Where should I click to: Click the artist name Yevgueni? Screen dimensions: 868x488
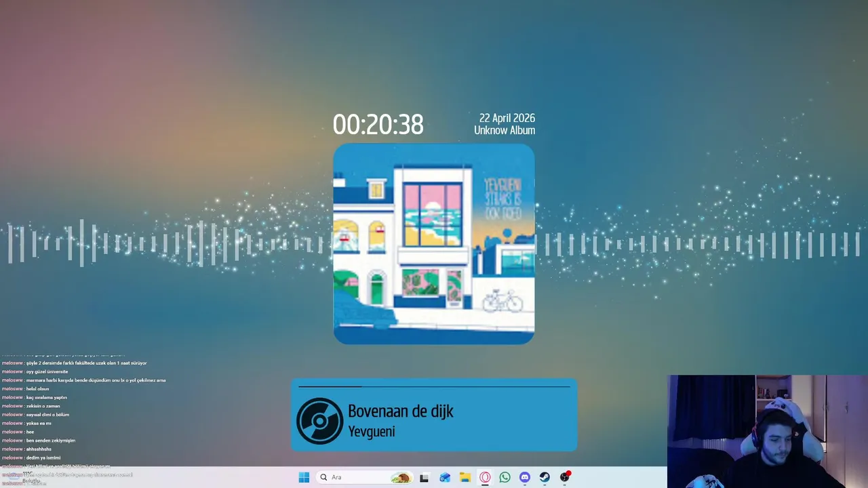372,431
